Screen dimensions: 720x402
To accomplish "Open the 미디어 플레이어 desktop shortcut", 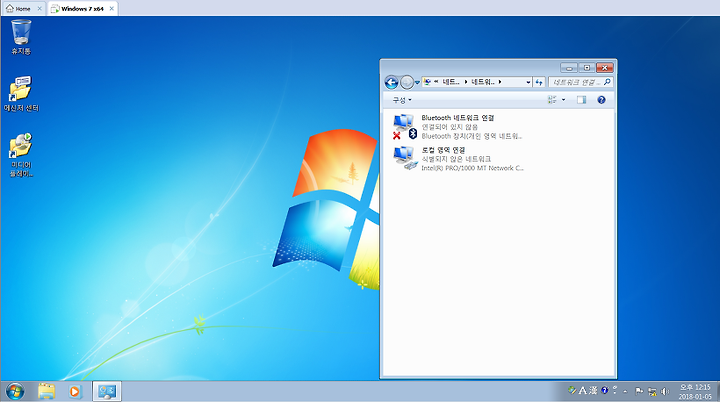I will click(x=21, y=155).
